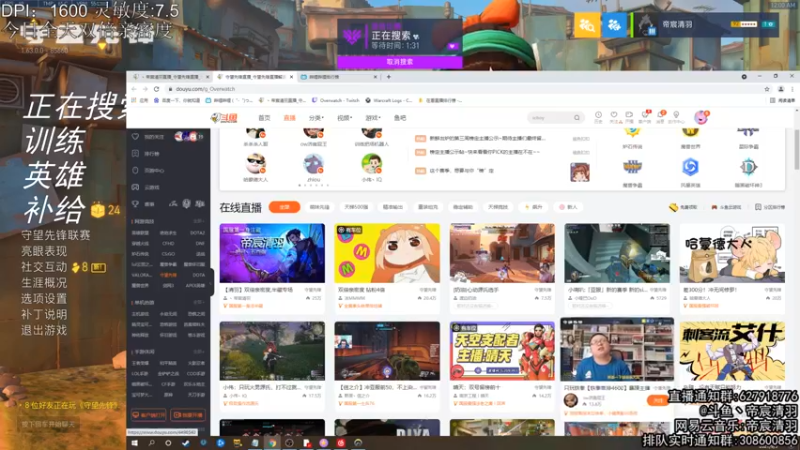Switch to the first browser tab

[x=170, y=77]
